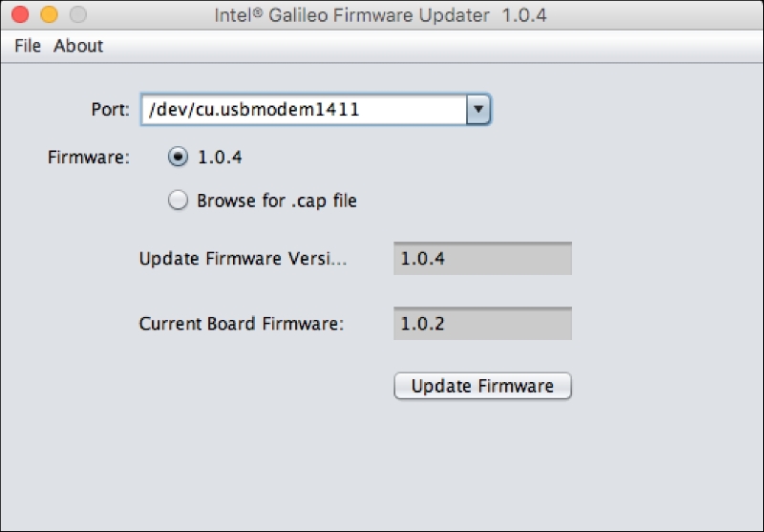Image resolution: width=764 pixels, height=532 pixels.
Task: Select Browse for .cap file radio button
Action: coord(178,201)
